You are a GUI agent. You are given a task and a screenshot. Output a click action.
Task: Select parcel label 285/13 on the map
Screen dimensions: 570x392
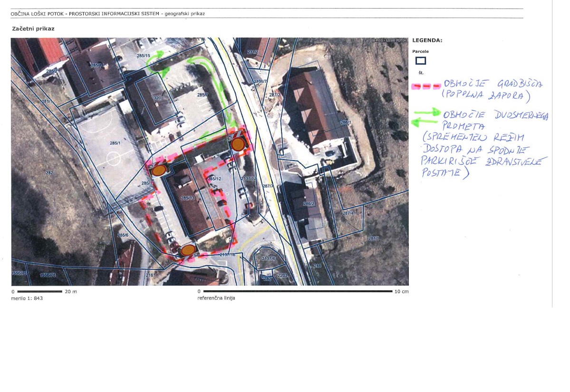[188, 198]
